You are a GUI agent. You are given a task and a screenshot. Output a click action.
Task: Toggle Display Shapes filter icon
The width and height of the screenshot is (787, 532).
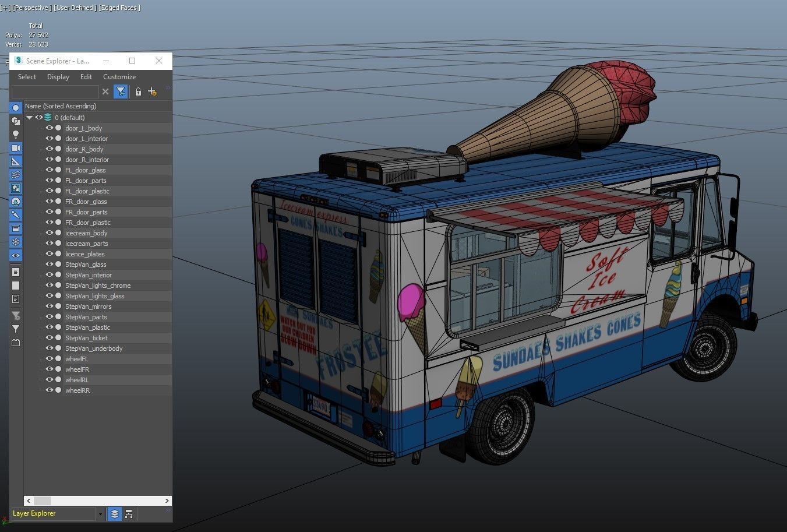pyautogui.click(x=16, y=121)
